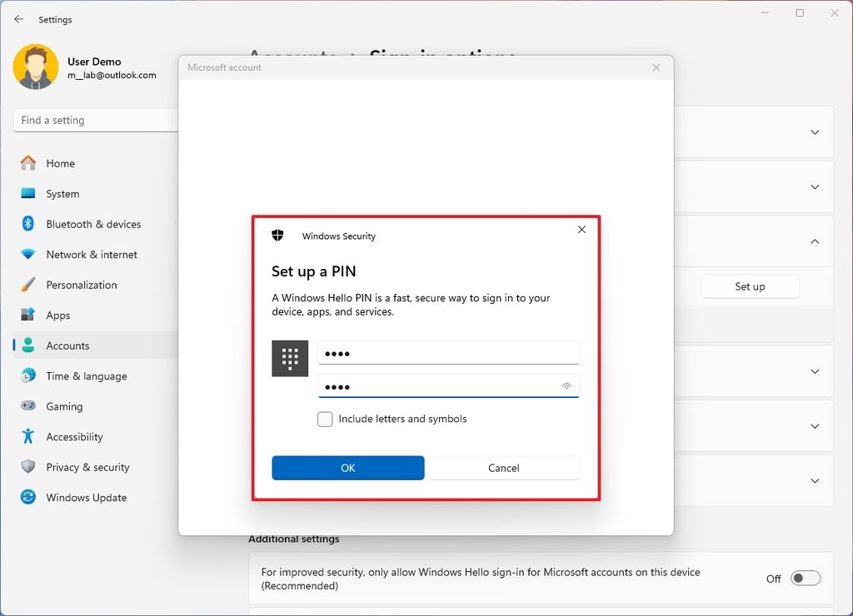
Task: Expand the topmost sign-in option chevron
Action: (814, 132)
